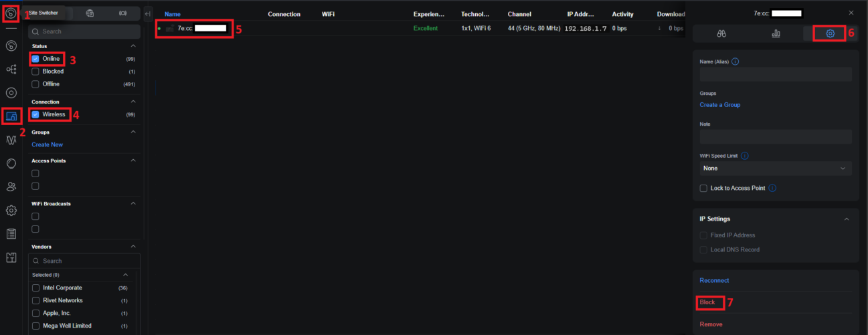Screen dimensions: 868x335
Task: Click the Block client link
Action: pyautogui.click(x=707, y=302)
